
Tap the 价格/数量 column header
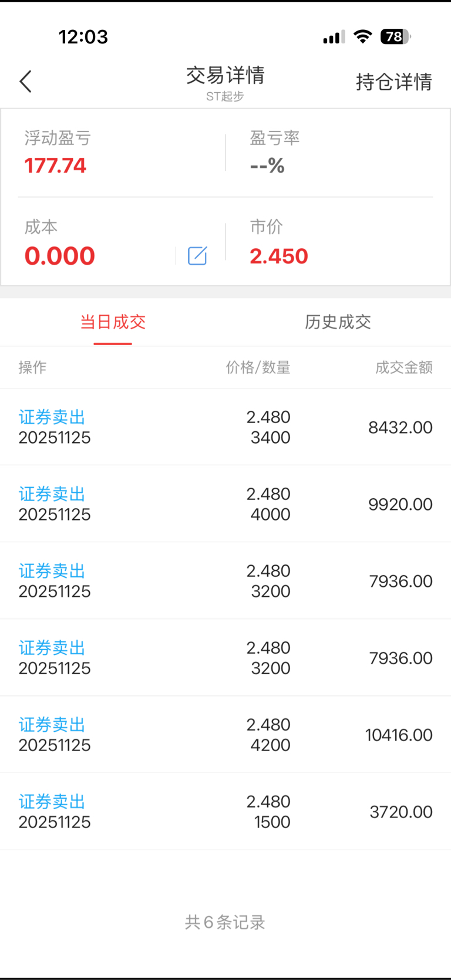pos(258,367)
